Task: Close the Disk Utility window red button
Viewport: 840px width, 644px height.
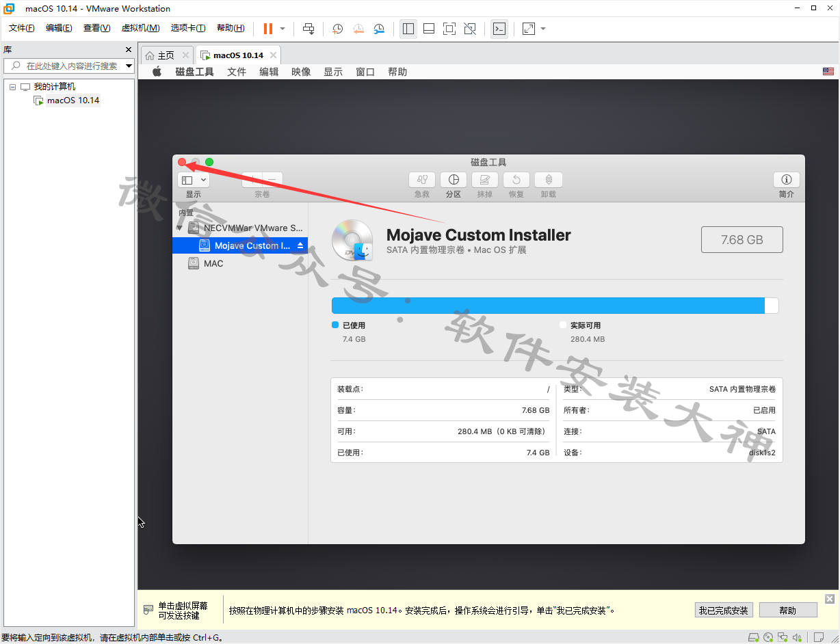Action: pyautogui.click(x=182, y=162)
